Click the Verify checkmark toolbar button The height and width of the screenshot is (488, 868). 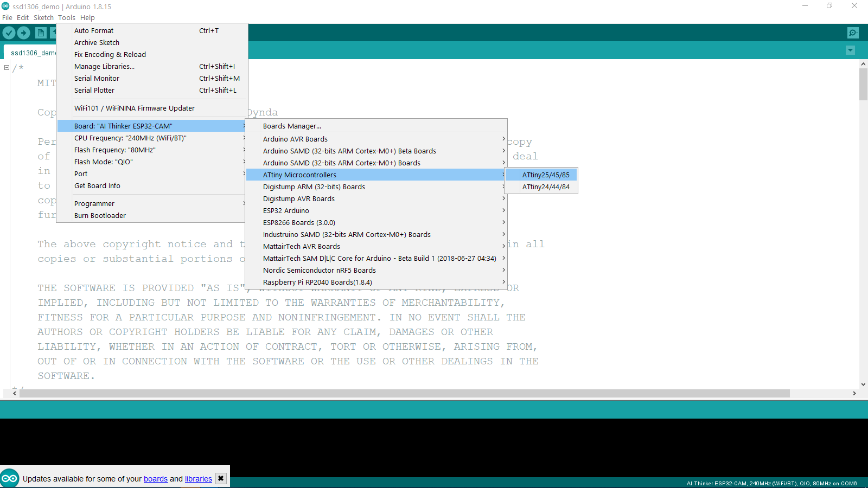[x=9, y=33]
